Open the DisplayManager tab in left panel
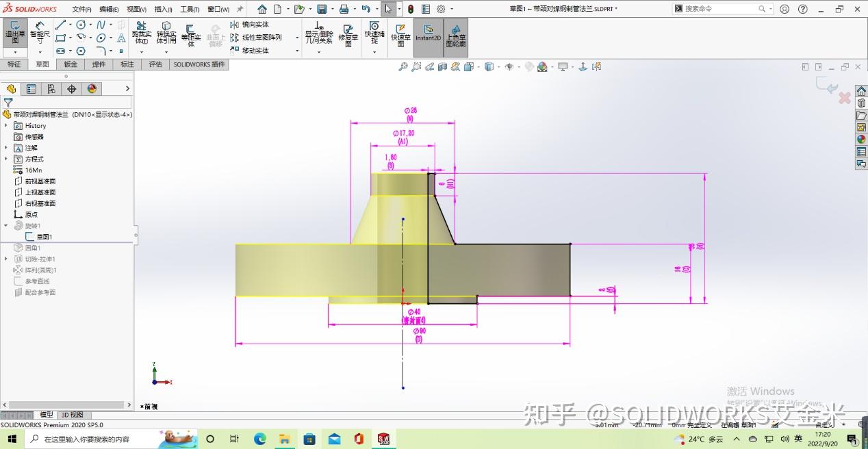This screenshot has width=868, height=449. [92, 89]
